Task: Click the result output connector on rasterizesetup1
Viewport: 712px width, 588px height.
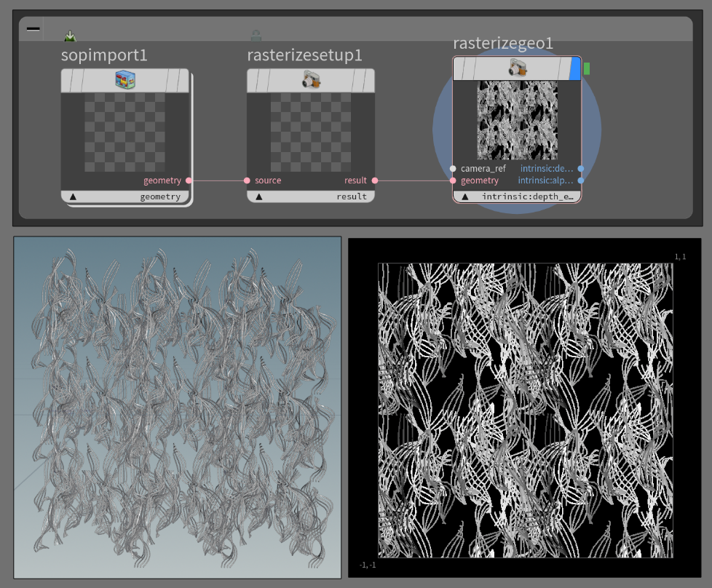Action: click(x=375, y=180)
